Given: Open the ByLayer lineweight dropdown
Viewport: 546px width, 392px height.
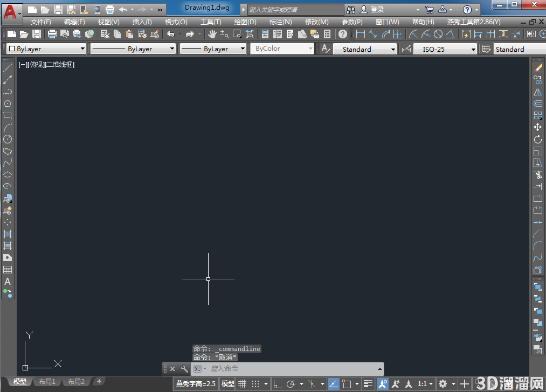Looking at the screenshot, I should (213, 49).
